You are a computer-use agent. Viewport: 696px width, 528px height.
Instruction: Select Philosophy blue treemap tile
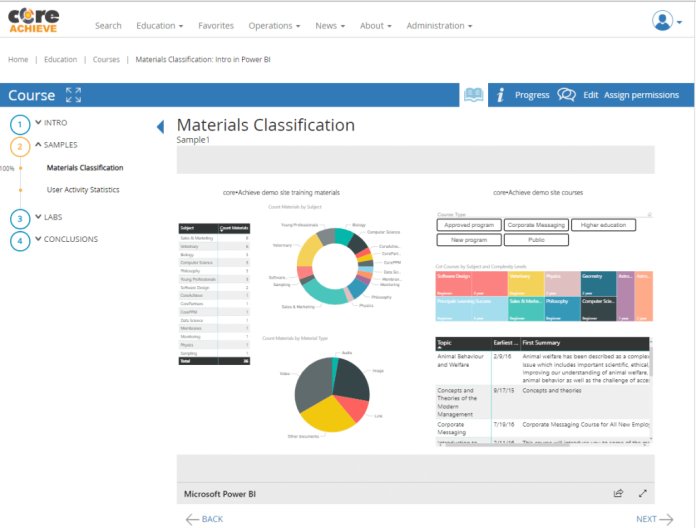pyautogui.click(x=562, y=309)
